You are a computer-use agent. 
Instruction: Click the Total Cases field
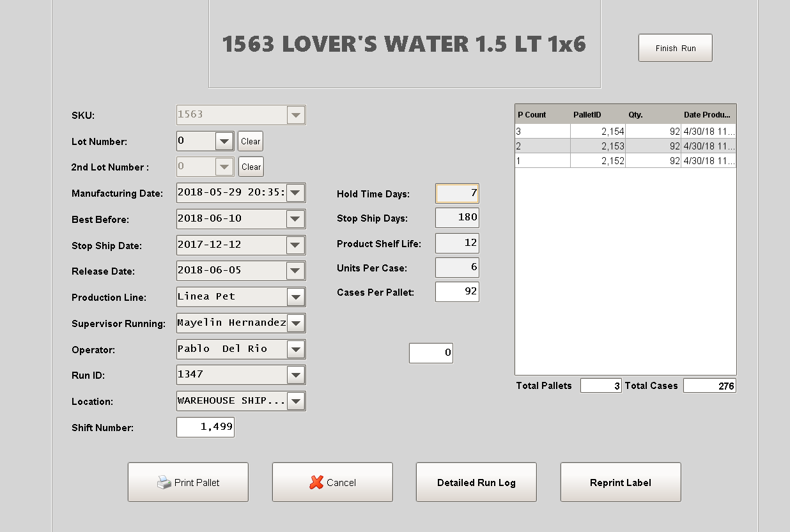[x=709, y=386]
